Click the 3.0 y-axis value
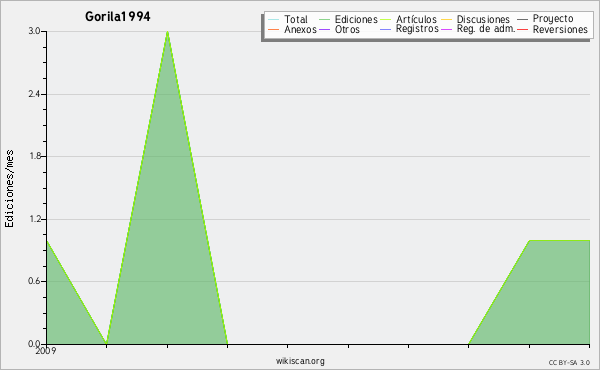600x370 pixels. click(x=35, y=31)
